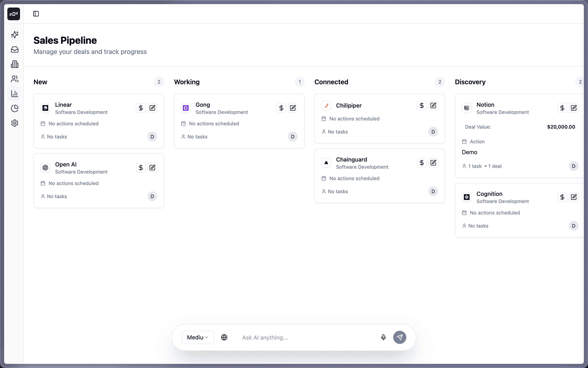The height and width of the screenshot is (368, 588).
Task: Click the edit icon on Gong card
Action: tap(293, 108)
